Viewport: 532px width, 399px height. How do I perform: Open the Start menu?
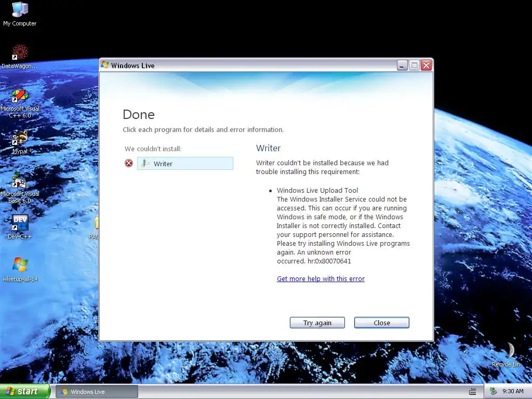point(25,391)
